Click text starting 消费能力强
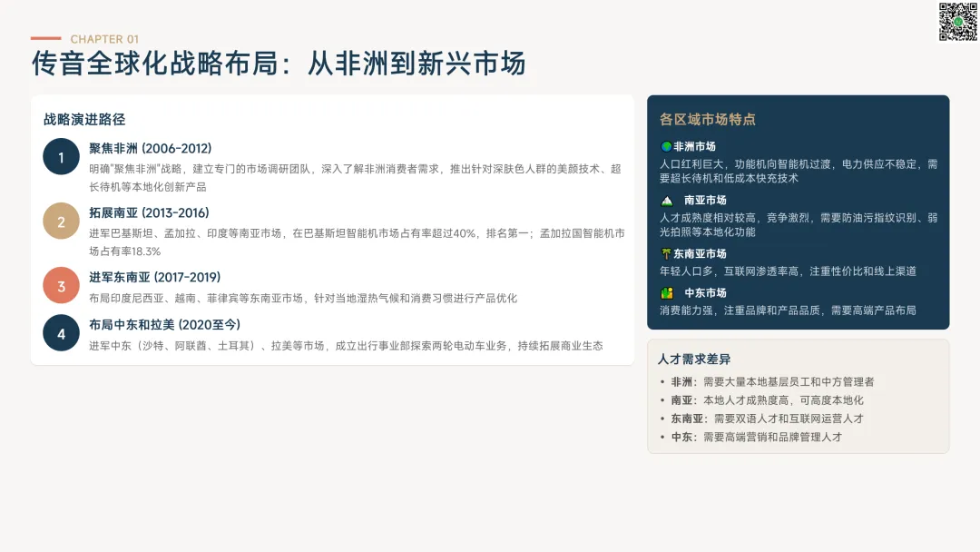980x552 pixels. pos(789,310)
